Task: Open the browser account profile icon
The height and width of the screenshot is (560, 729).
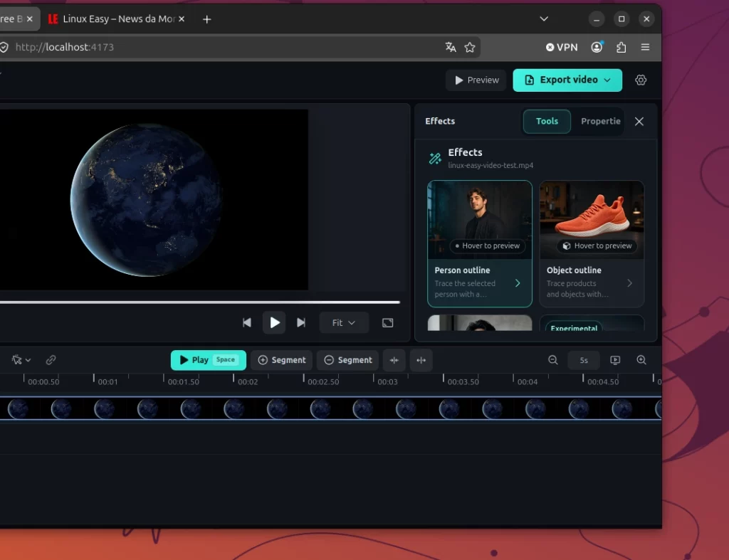Action: point(597,47)
